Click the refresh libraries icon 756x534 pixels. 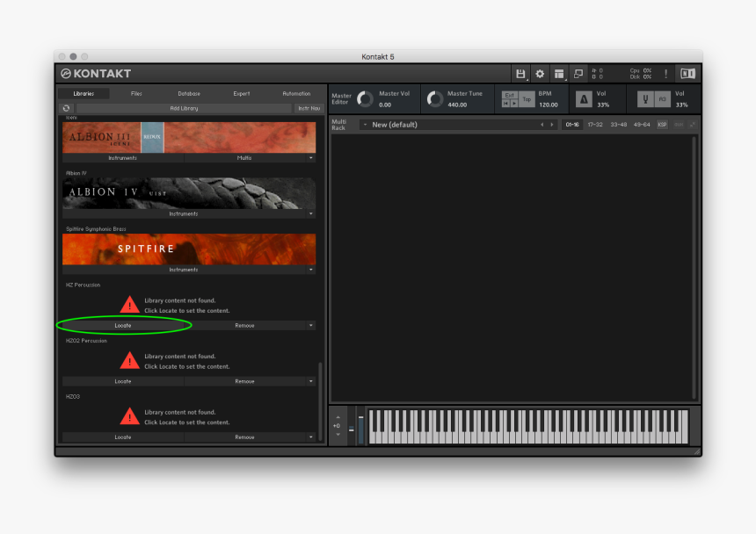(66, 108)
